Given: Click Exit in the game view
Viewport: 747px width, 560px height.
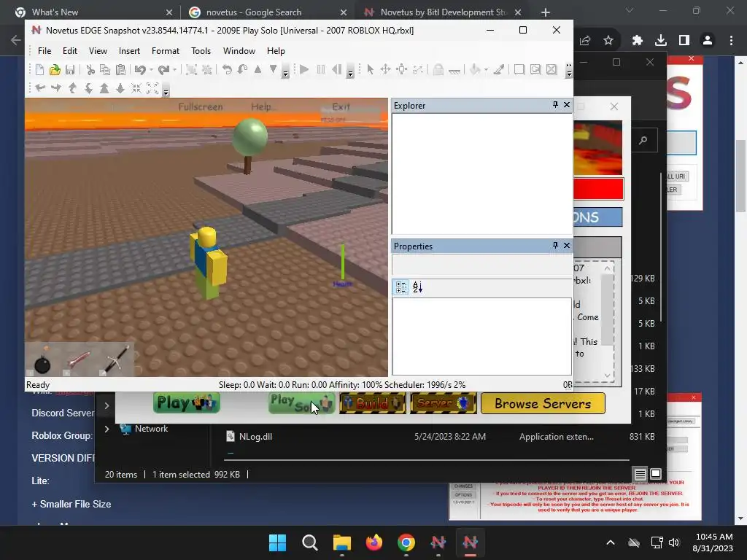Looking at the screenshot, I should [341, 106].
